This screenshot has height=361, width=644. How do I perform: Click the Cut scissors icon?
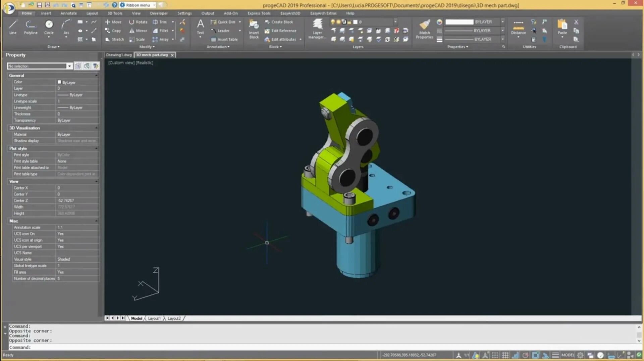576,22
